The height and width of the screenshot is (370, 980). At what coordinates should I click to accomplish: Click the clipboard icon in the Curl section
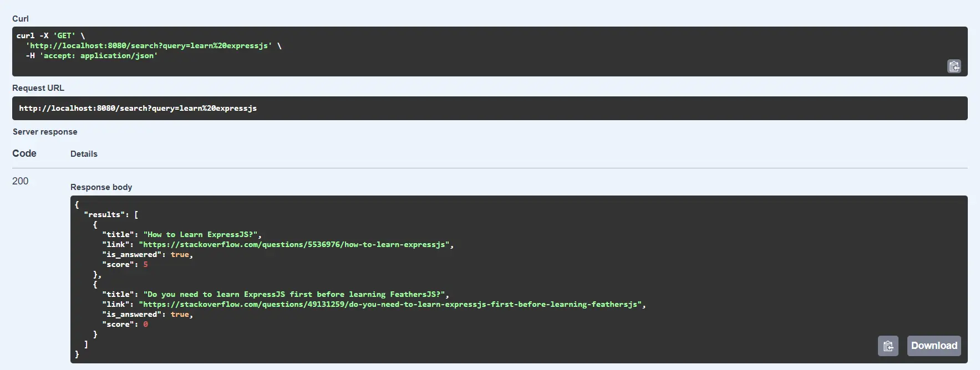pos(954,66)
